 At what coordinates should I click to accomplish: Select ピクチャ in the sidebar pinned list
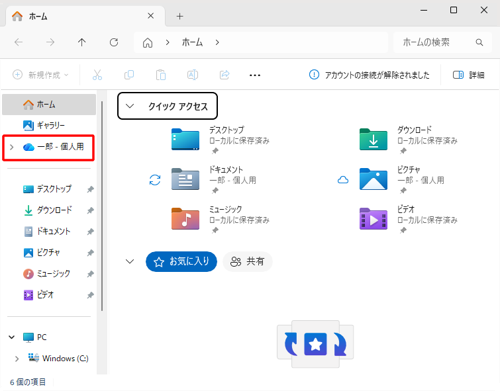49,252
